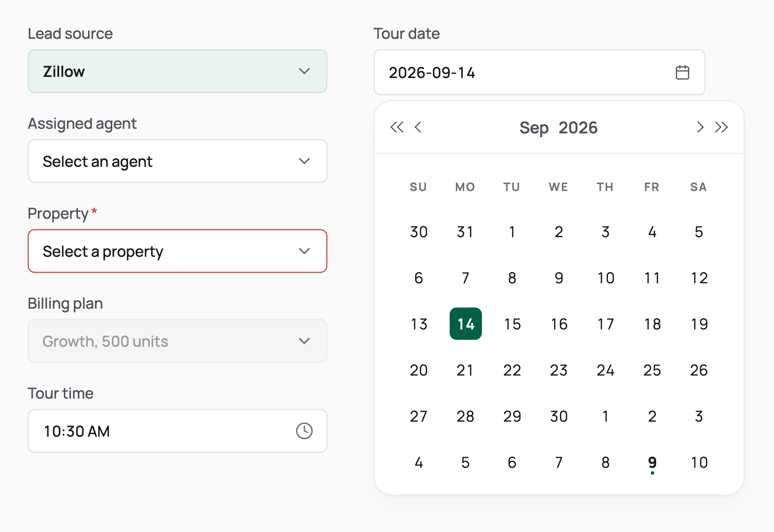Image resolution: width=774 pixels, height=532 pixels.
Task: Select September 7 in second calendar row
Action: pyautogui.click(x=465, y=278)
